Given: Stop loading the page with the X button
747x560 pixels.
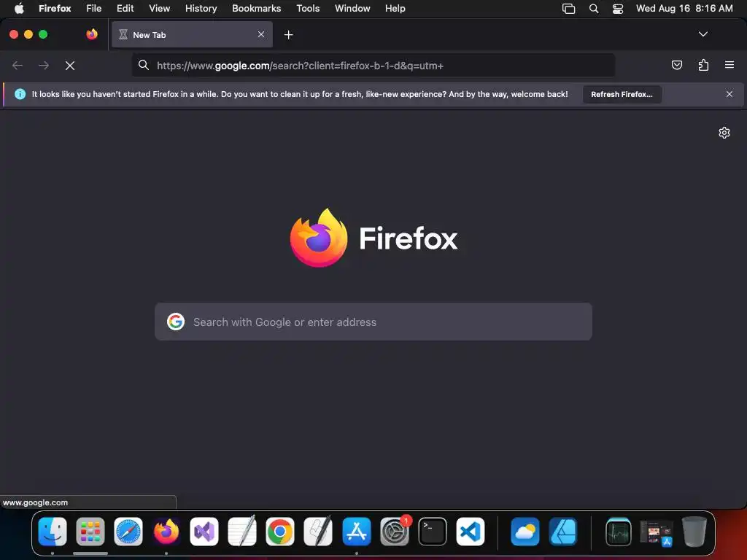Looking at the screenshot, I should click(70, 66).
